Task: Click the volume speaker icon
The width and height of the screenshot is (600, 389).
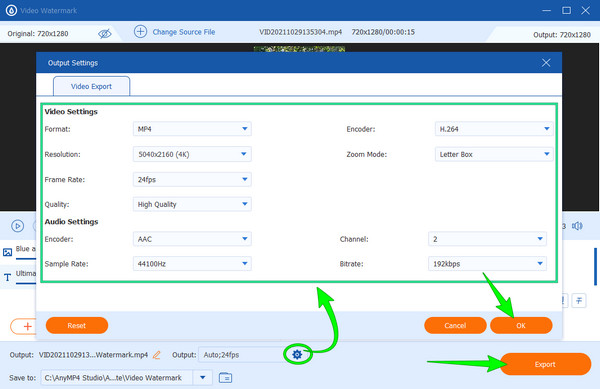Action: click(577, 226)
